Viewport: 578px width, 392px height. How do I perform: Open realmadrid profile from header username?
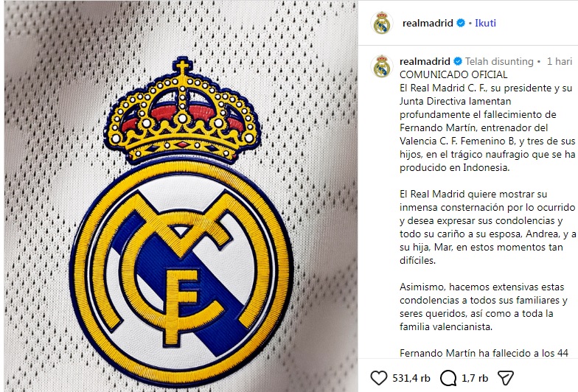pyautogui.click(x=428, y=23)
